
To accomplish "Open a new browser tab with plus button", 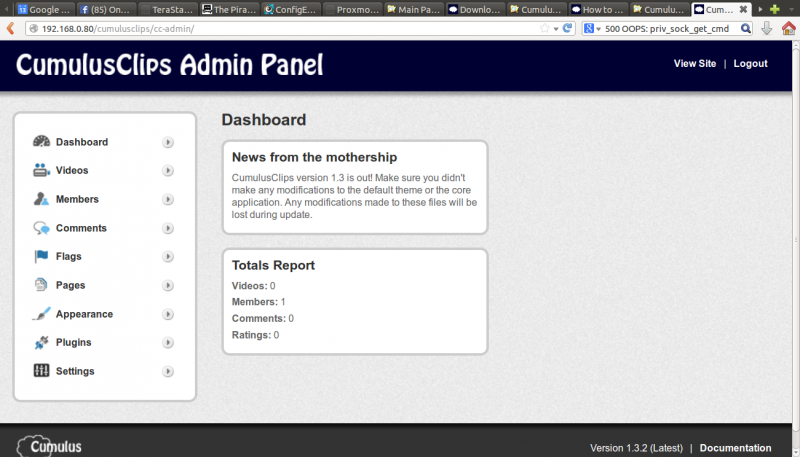I will [774, 9].
